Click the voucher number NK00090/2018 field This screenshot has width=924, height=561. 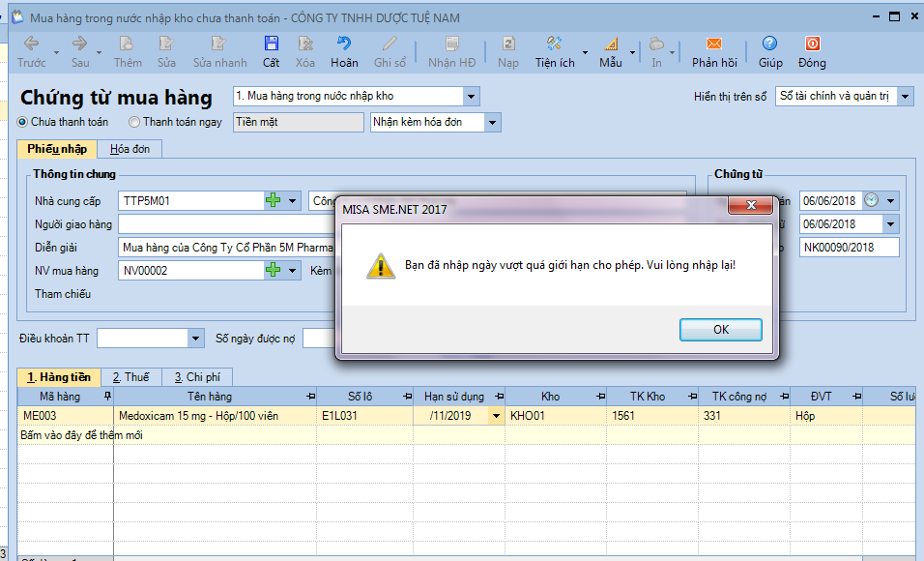pyautogui.click(x=850, y=248)
